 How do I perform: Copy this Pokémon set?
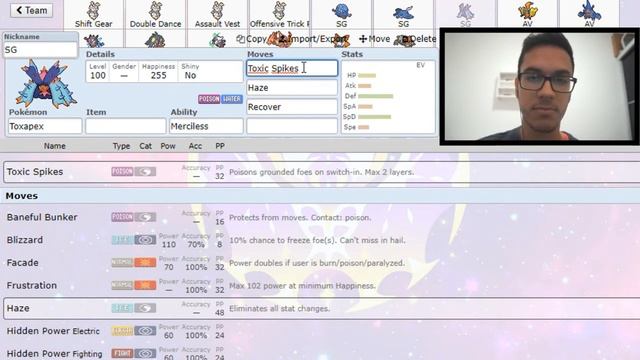click(x=251, y=39)
